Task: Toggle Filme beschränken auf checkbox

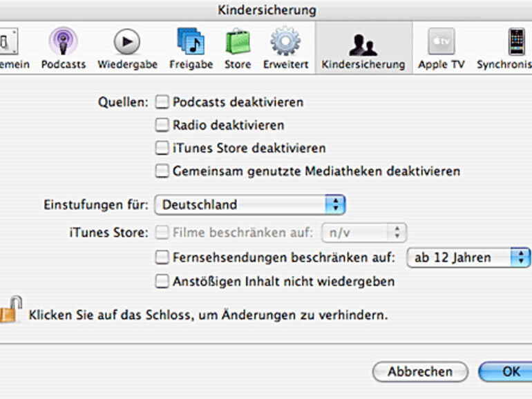Action: pyautogui.click(x=162, y=233)
